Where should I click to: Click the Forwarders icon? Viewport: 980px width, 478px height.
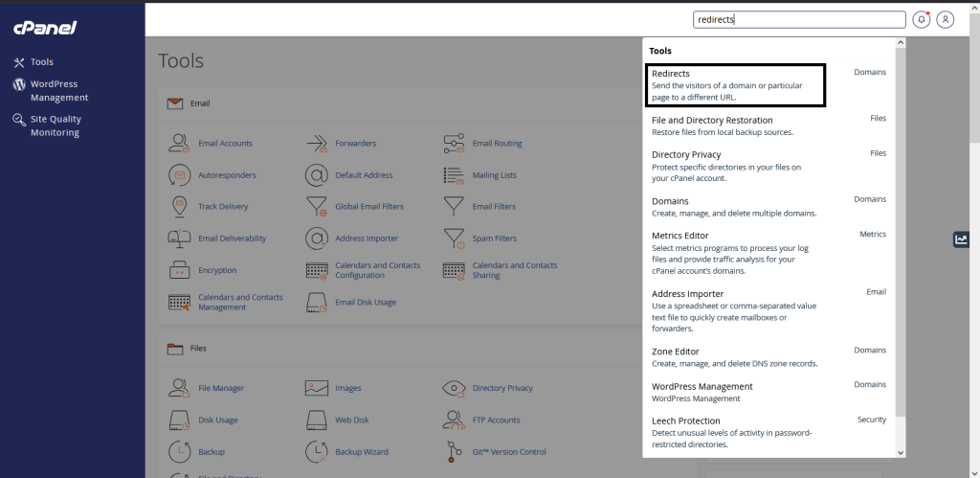[317, 144]
